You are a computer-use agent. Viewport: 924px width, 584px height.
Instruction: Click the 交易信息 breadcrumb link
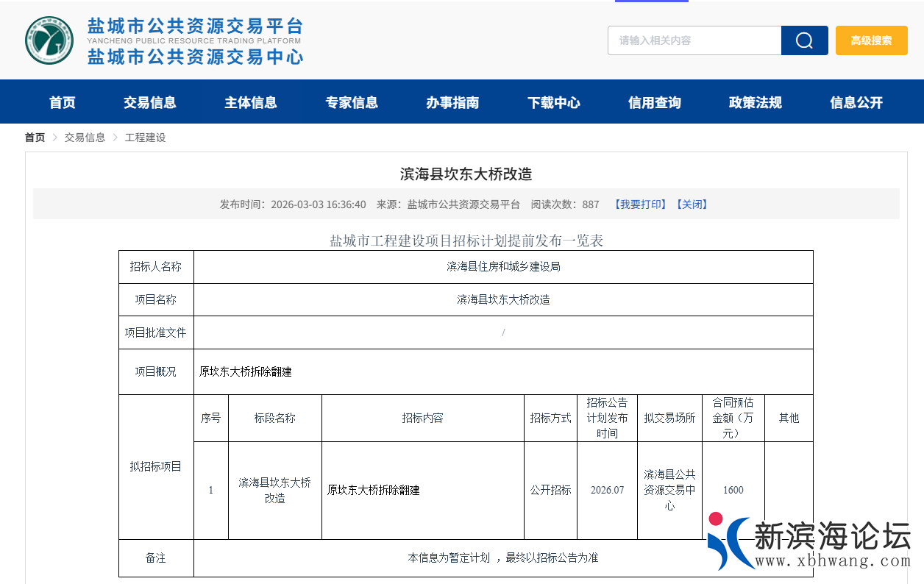pyautogui.click(x=84, y=137)
